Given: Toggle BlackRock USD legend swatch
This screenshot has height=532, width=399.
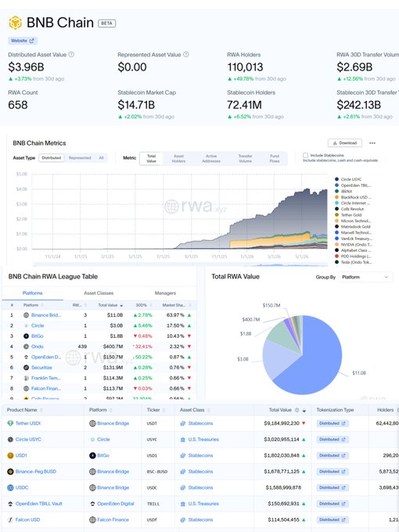Looking at the screenshot, I should pos(336,197).
